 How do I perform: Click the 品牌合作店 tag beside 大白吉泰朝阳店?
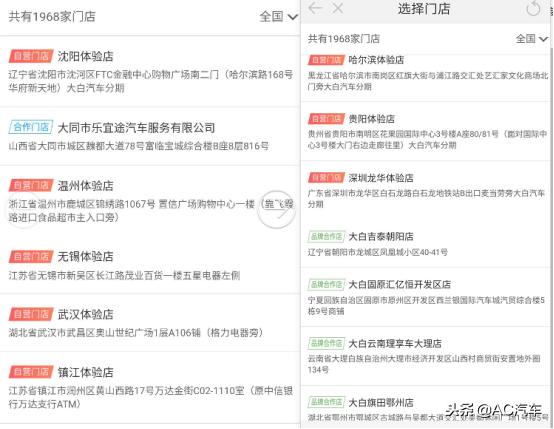click(326, 236)
